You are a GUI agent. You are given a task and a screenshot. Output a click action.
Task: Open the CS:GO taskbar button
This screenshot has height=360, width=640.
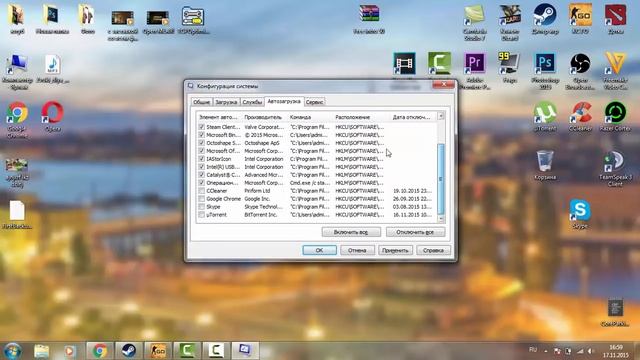coord(158,351)
